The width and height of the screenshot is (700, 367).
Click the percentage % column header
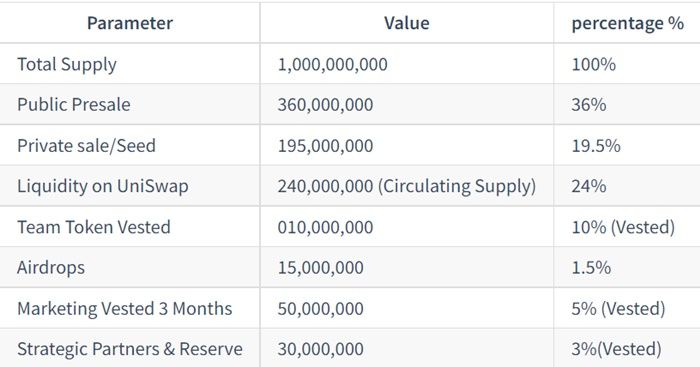coord(627,23)
